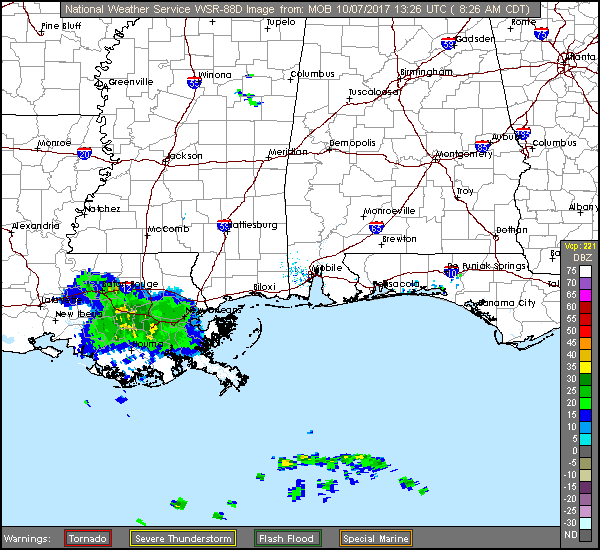Select the pale -30 dBZ swatch
The height and width of the screenshot is (550, 600).
585,523
